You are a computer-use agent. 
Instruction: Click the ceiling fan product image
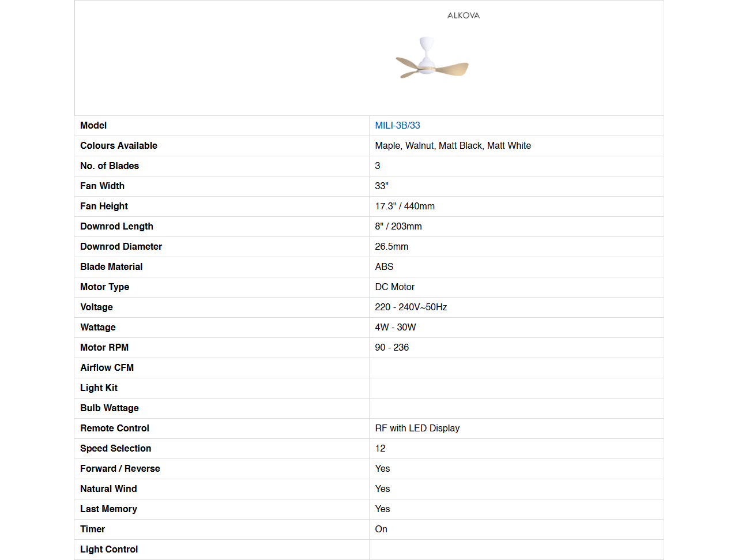(x=432, y=59)
